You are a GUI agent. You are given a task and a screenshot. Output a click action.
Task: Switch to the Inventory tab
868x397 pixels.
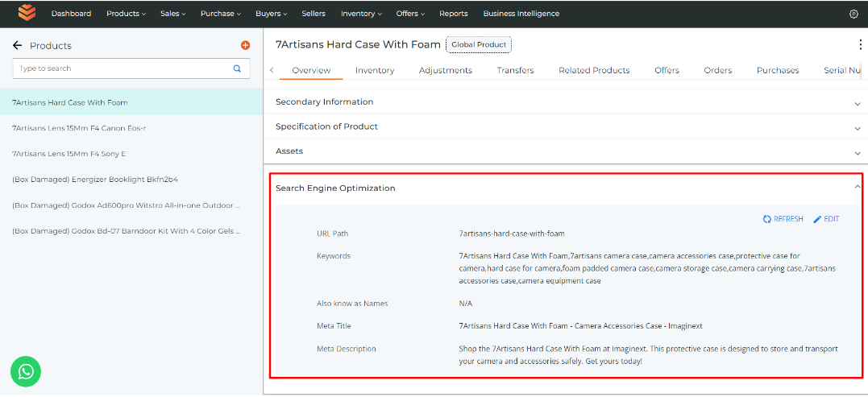click(375, 70)
